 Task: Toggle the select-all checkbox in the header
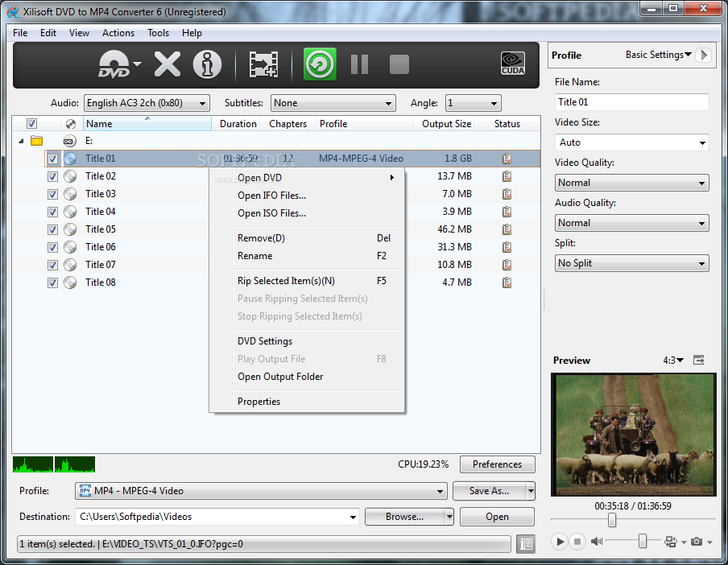coord(31,123)
